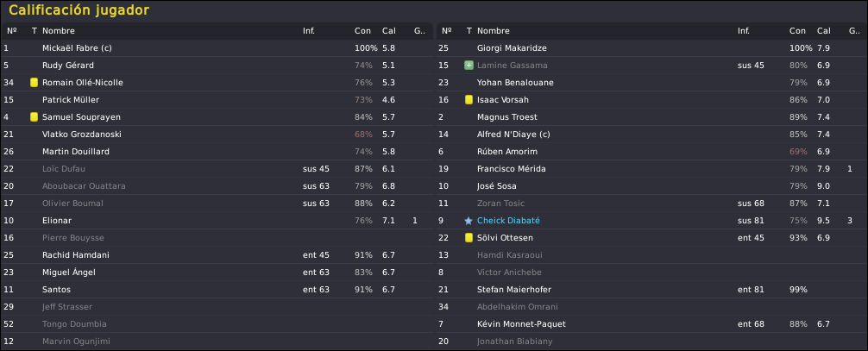Sort left table by Nombre column

click(x=59, y=31)
